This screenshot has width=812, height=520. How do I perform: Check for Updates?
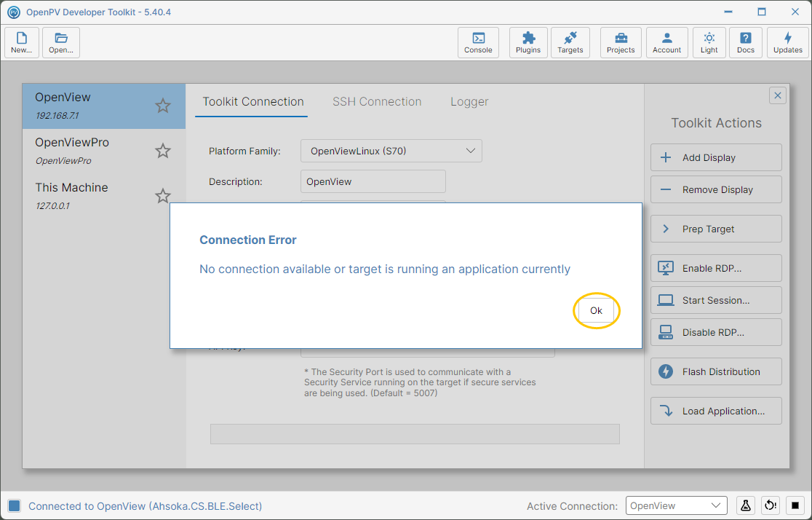click(788, 42)
